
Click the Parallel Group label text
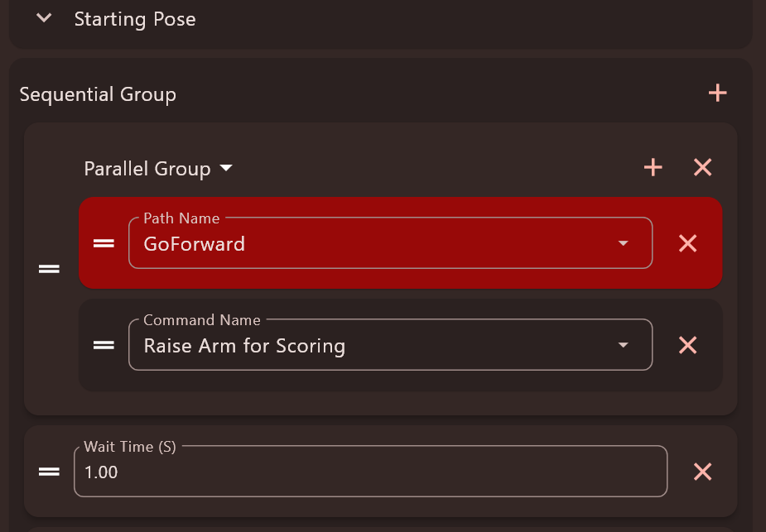click(147, 169)
